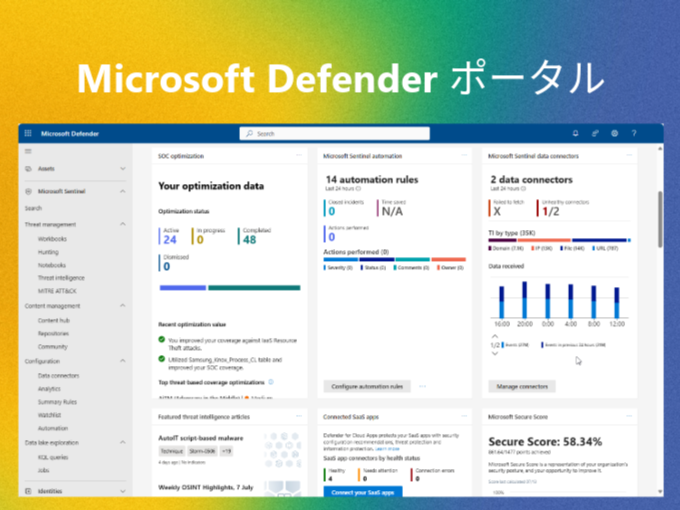Expand the Assets section
The width and height of the screenshot is (680, 510).
pos(123,169)
